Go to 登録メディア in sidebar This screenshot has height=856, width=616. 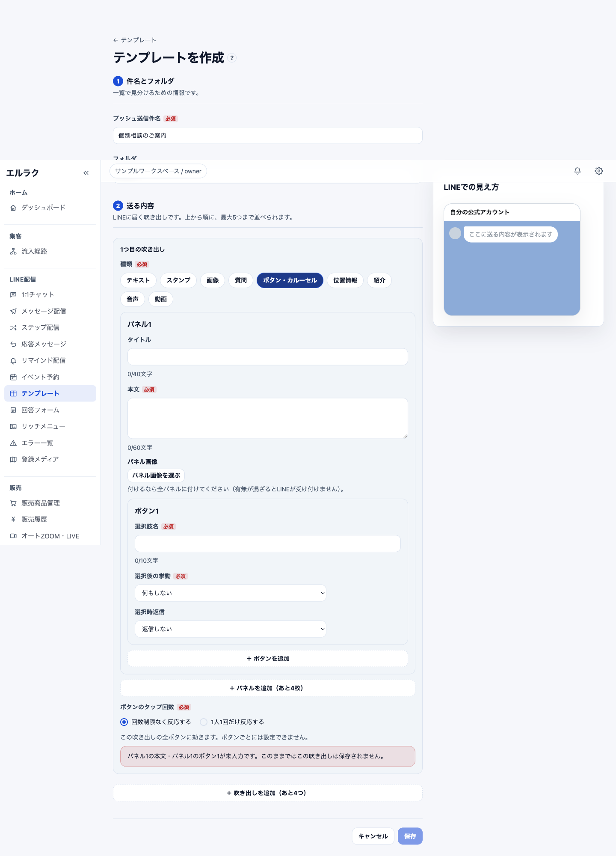[x=50, y=459]
